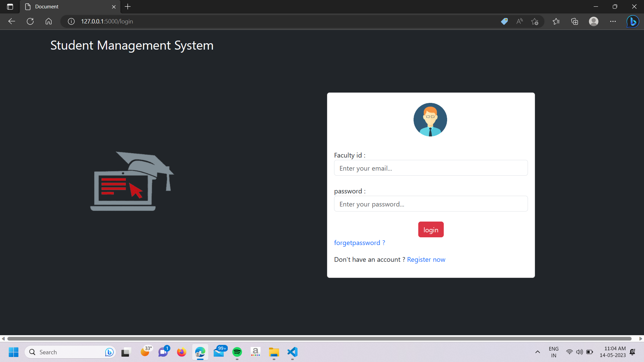Open the Collections panel in the browser

(x=574, y=21)
